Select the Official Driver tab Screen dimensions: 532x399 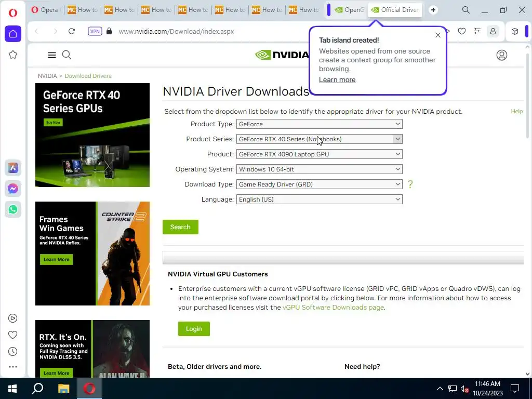[395, 10]
